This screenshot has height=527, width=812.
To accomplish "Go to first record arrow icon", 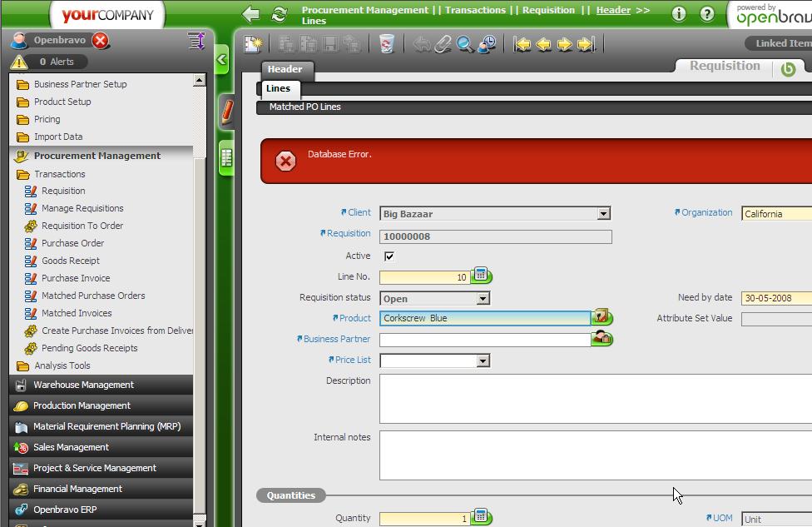I will (x=522, y=45).
